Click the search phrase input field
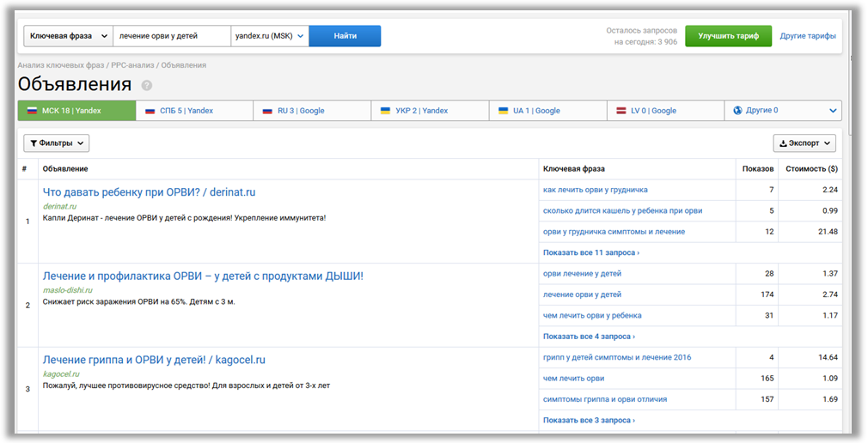The image size is (868, 443). [x=172, y=36]
